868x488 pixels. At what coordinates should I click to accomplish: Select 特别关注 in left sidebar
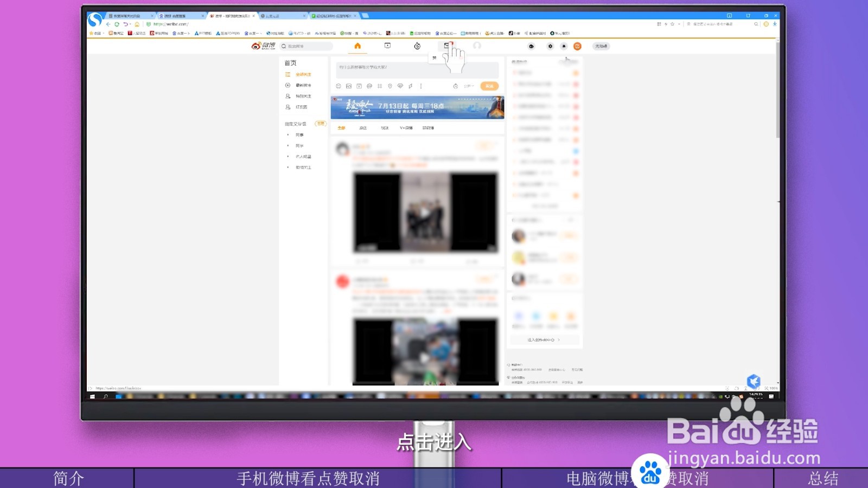point(303,96)
